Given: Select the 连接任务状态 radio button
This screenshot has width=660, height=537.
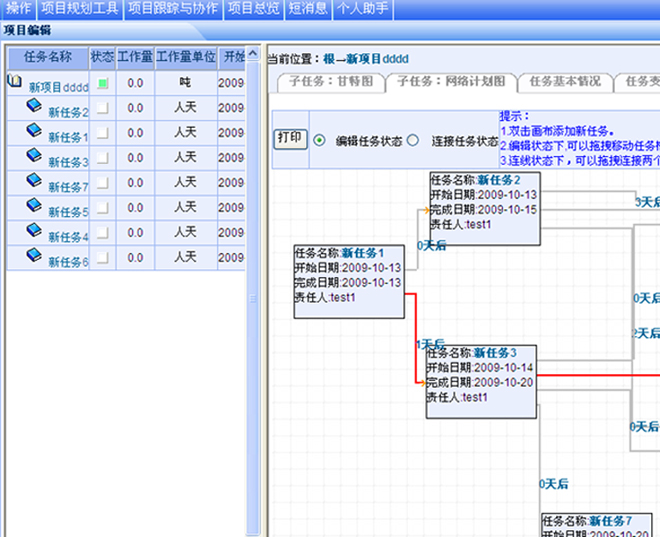Looking at the screenshot, I should pyautogui.click(x=412, y=141).
